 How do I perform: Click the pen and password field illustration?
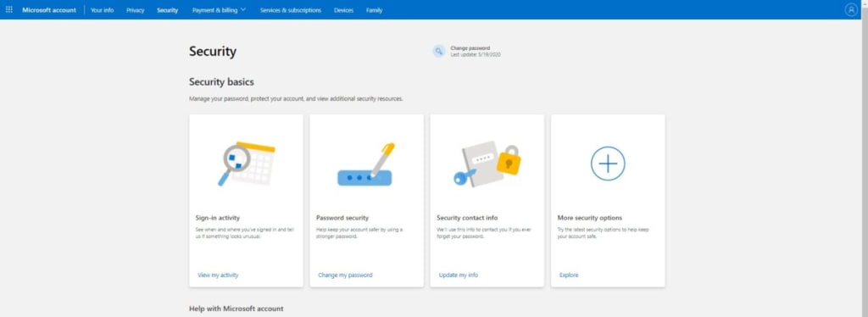[x=366, y=164]
